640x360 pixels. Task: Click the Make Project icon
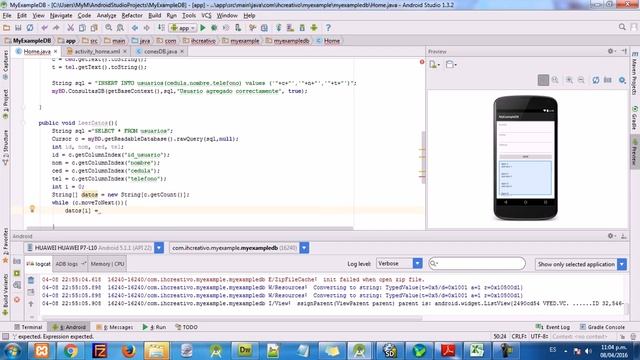point(161,28)
